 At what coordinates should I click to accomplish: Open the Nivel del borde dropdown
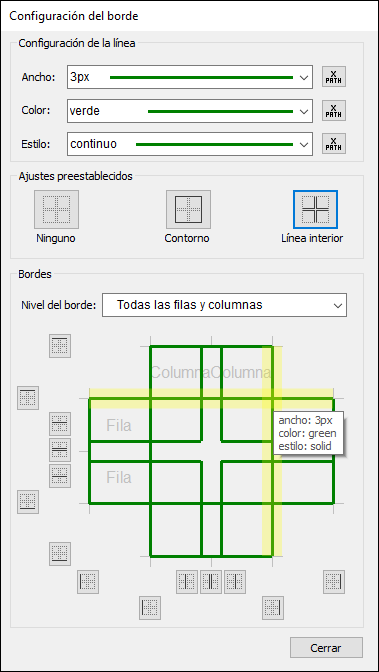(x=224, y=305)
